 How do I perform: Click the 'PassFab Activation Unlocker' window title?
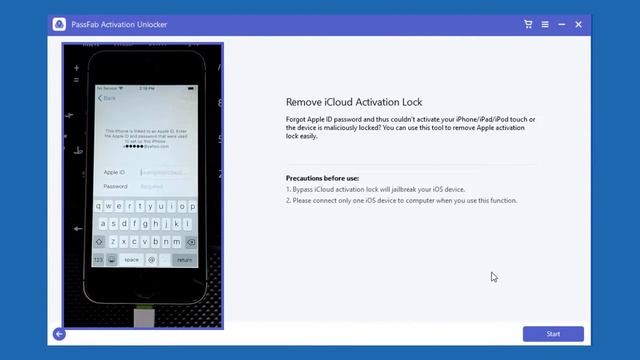(119, 24)
